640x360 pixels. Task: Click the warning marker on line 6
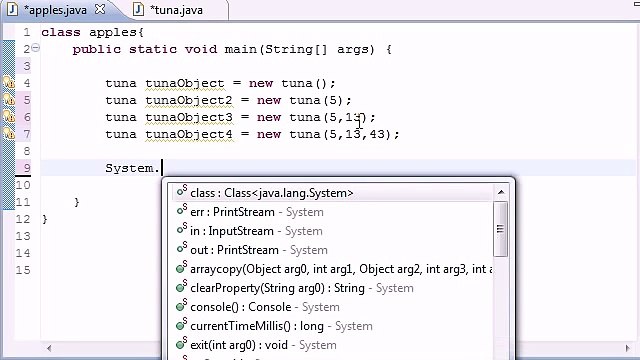point(9,117)
